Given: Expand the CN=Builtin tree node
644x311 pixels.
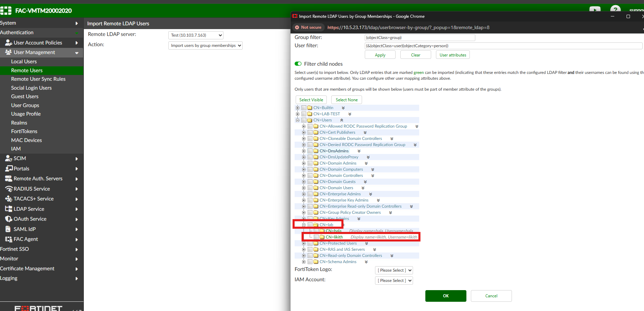Looking at the screenshot, I should [298, 108].
